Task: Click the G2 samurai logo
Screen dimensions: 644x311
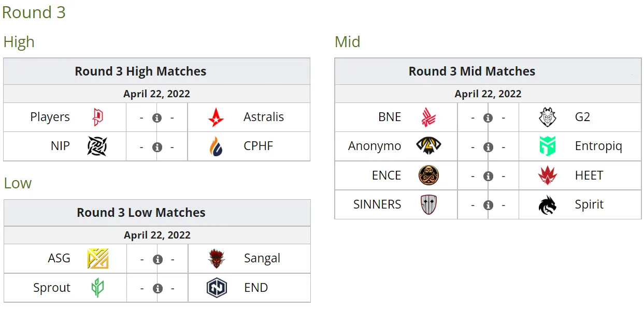Action: tap(547, 117)
